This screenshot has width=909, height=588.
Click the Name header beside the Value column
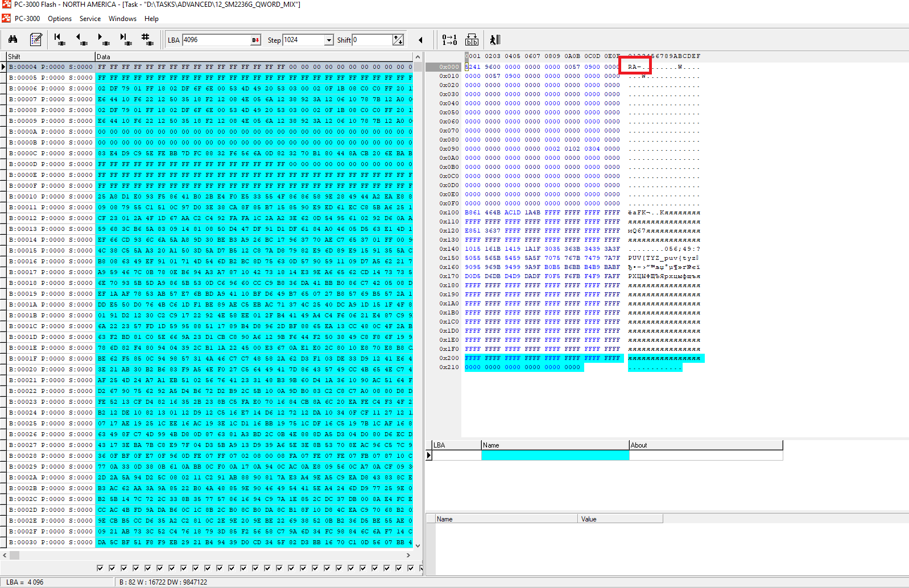(x=506, y=519)
